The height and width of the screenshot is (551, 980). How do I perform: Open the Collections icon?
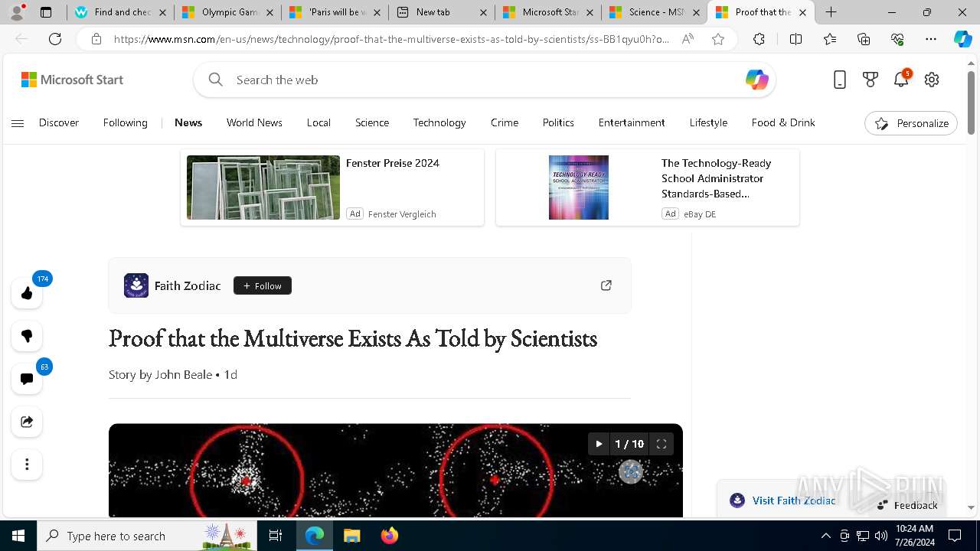864,39
